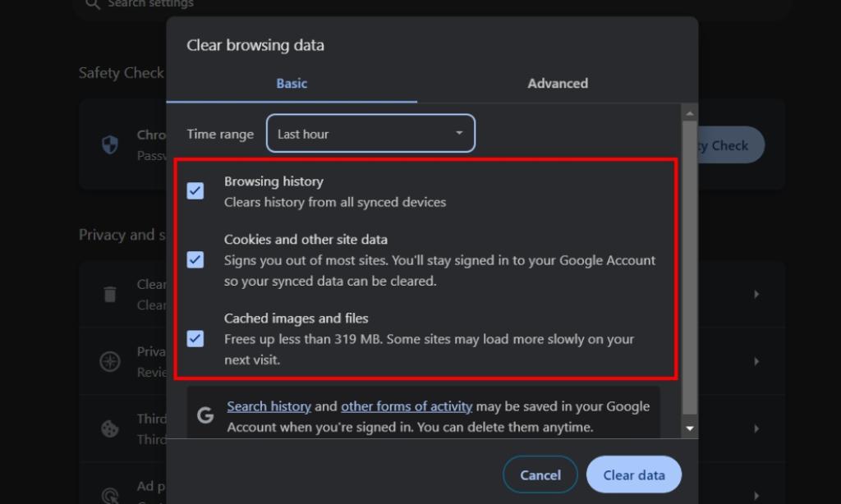Viewport: 841px width, 504px height.
Task: Uncheck the Browsing history checkbox
Action: tap(195, 190)
